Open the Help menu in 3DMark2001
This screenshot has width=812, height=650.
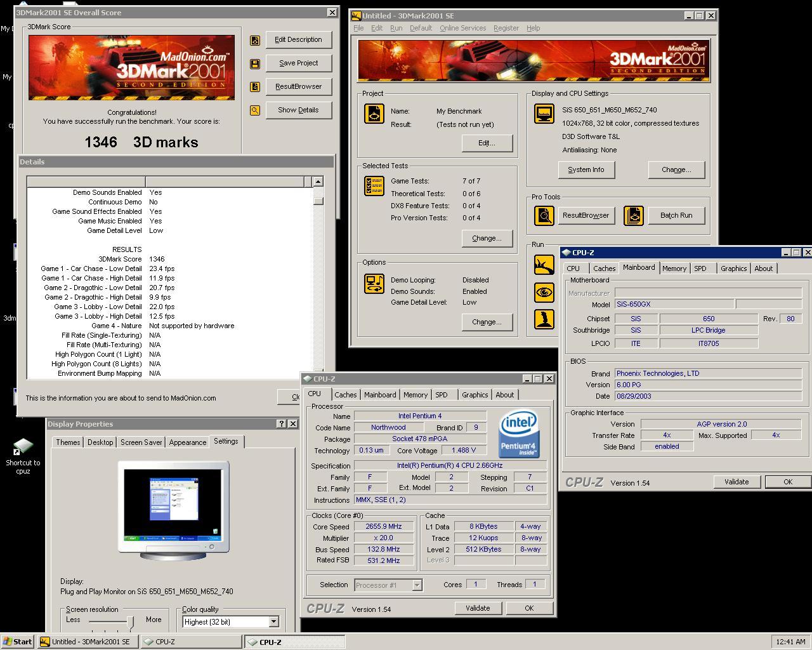coord(534,28)
